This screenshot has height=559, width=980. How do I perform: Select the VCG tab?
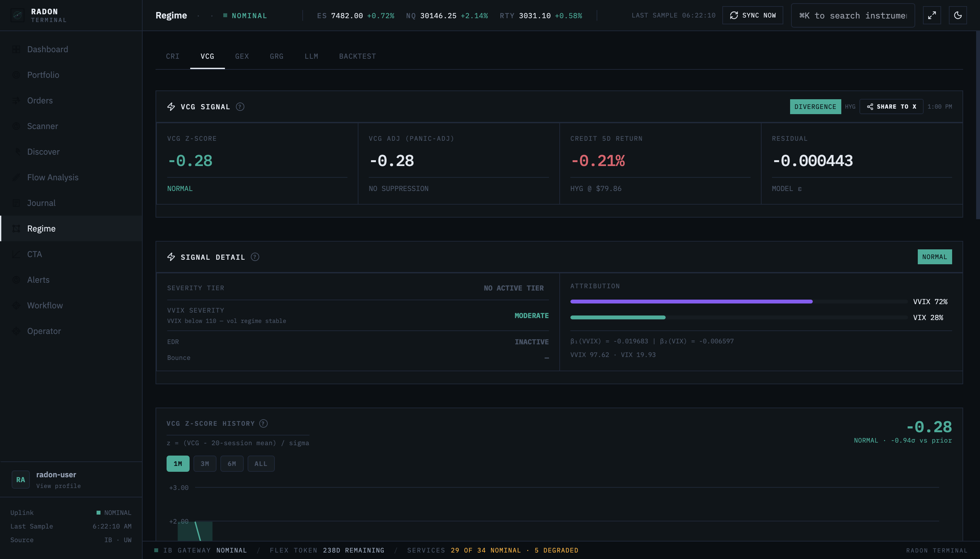[207, 56]
